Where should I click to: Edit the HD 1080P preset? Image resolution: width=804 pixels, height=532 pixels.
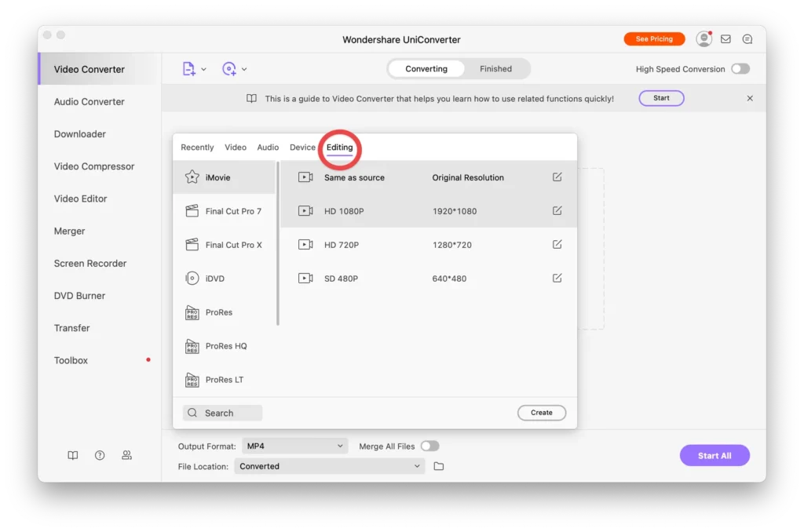pyautogui.click(x=557, y=210)
